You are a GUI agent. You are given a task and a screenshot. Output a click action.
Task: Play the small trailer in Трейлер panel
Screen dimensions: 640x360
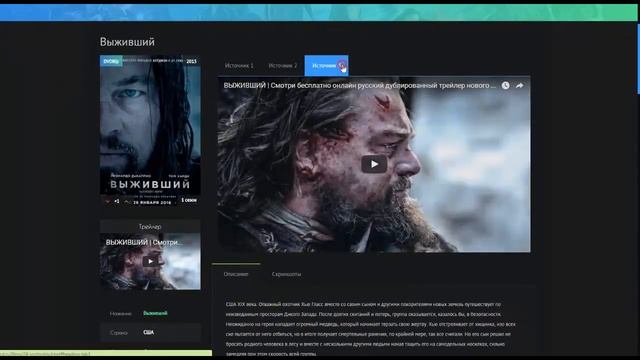pos(151,262)
